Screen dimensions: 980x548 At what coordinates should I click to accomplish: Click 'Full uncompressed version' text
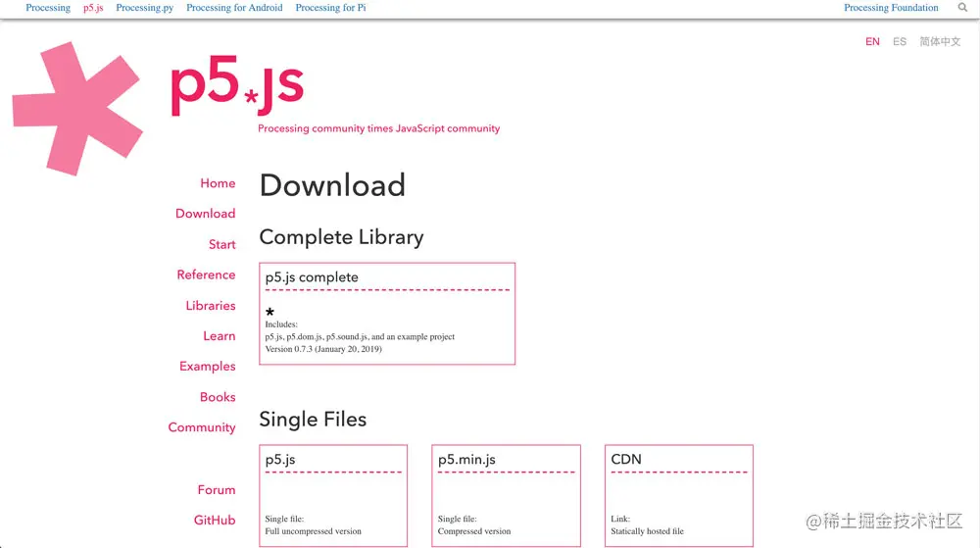pyautogui.click(x=313, y=531)
